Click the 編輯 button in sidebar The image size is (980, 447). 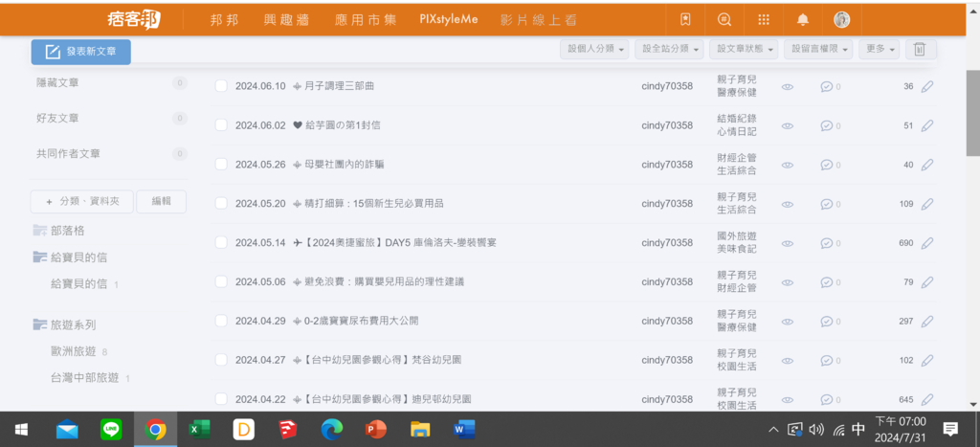(x=161, y=202)
